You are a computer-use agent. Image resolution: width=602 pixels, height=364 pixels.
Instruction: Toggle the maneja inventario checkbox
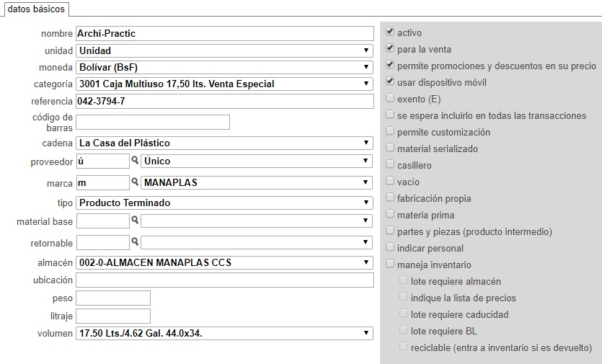click(x=390, y=263)
